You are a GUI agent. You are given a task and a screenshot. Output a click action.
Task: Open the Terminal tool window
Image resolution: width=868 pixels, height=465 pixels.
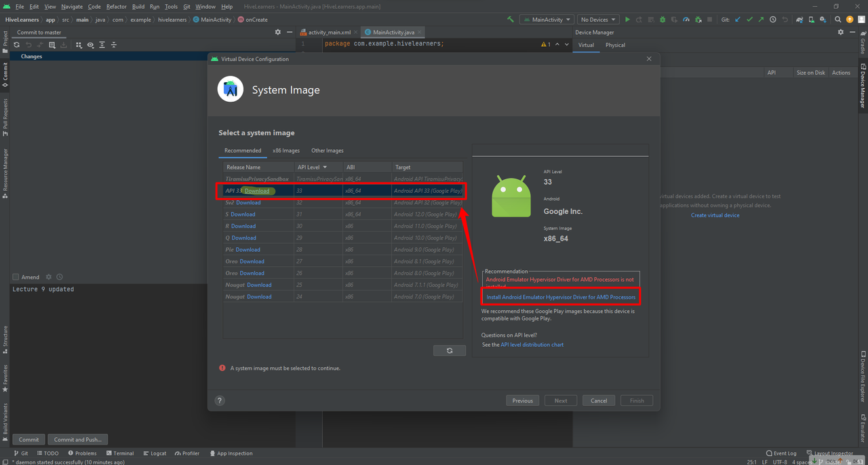[119, 453]
